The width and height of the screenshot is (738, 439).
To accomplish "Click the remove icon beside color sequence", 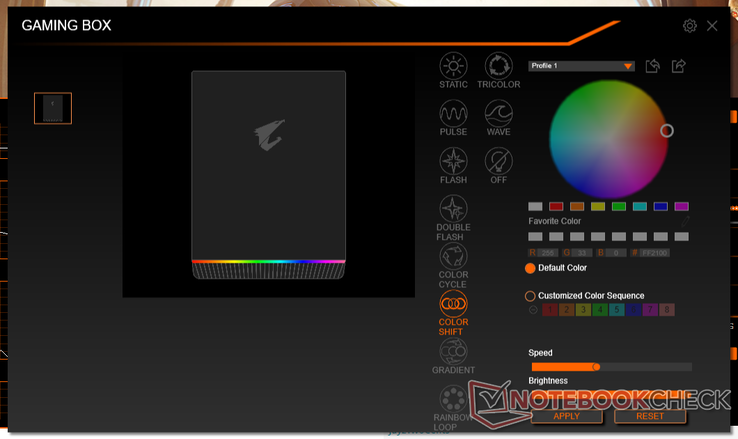I will (x=533, y=310).
